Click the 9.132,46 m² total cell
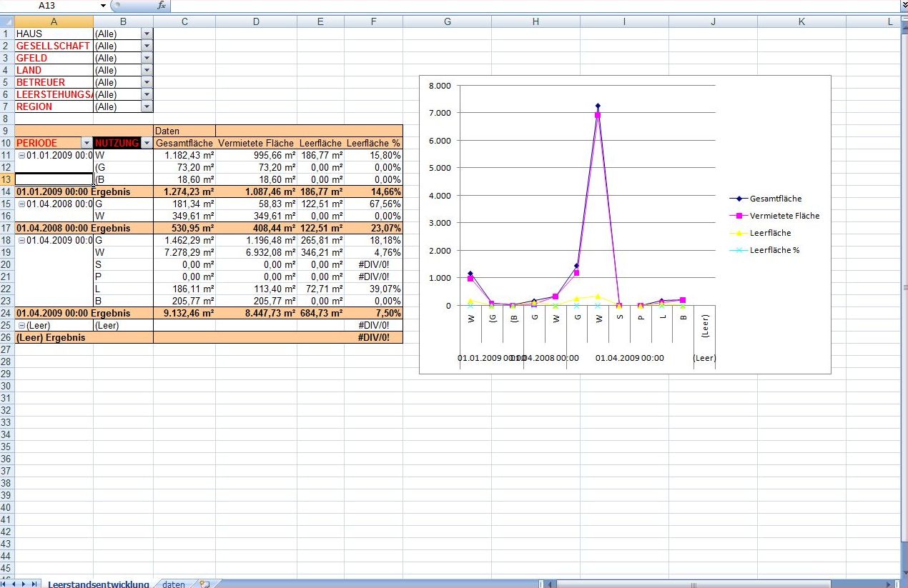The image size is (908, 588). [x=184, y=313]
